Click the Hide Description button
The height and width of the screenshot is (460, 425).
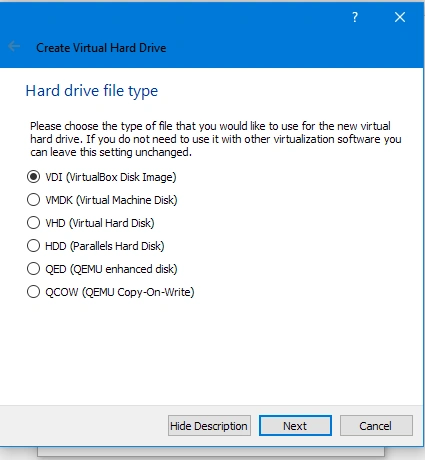[209, 426]
